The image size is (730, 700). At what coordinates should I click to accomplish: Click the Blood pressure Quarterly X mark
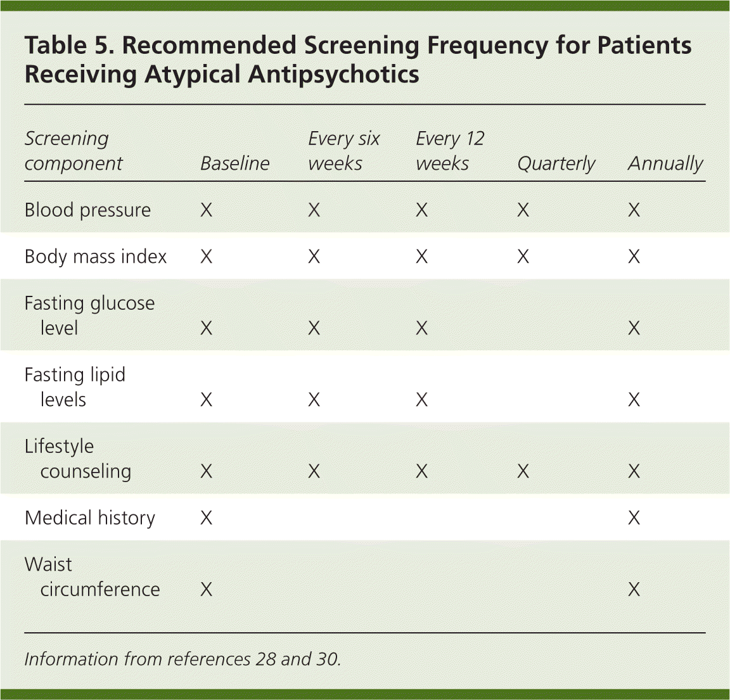click(523, 210)
